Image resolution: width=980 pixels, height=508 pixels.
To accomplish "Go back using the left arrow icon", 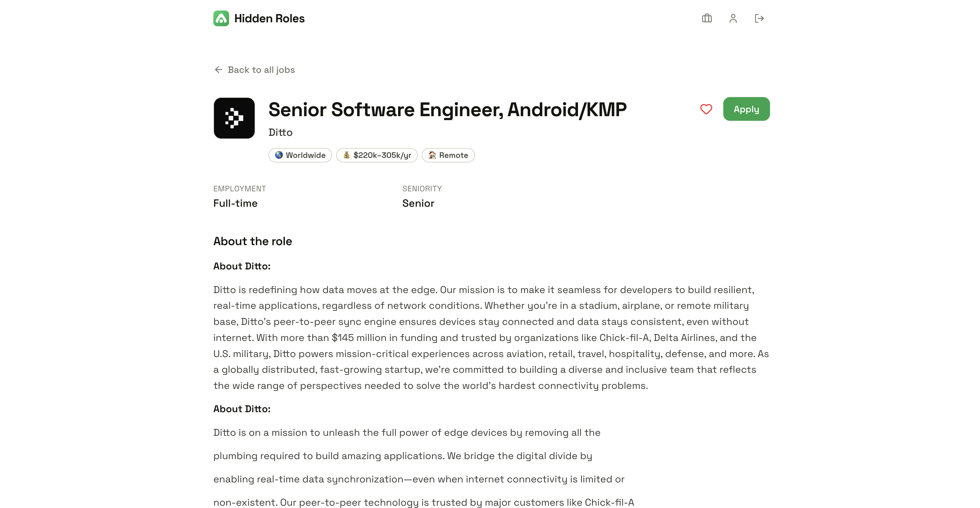I will pyautogui.click(x=218, y=70).
